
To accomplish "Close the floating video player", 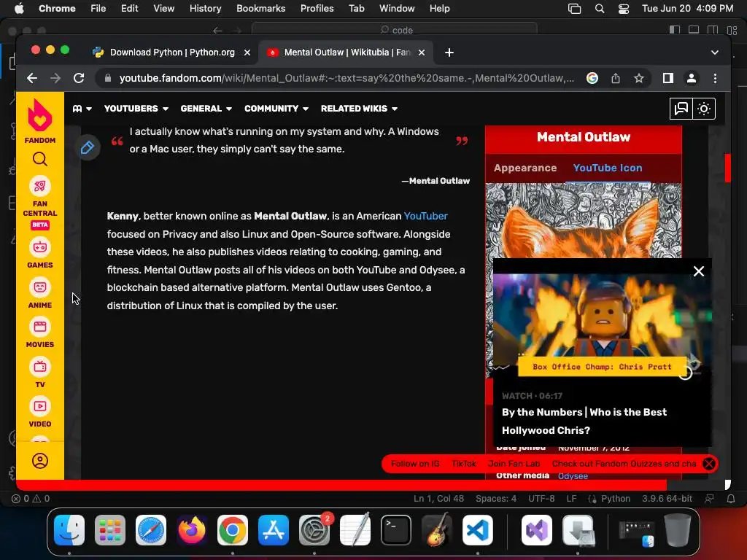I will (699, 271).
